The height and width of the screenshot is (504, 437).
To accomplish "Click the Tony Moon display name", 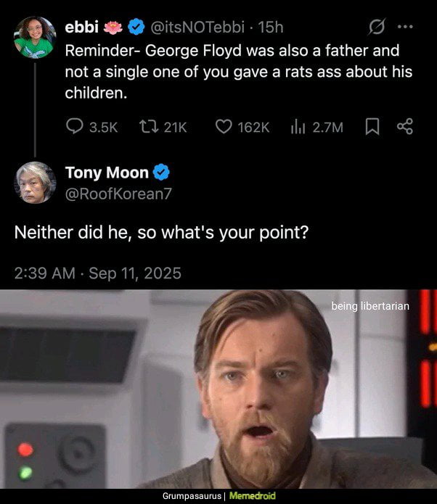I will click(x=107, y=173).
